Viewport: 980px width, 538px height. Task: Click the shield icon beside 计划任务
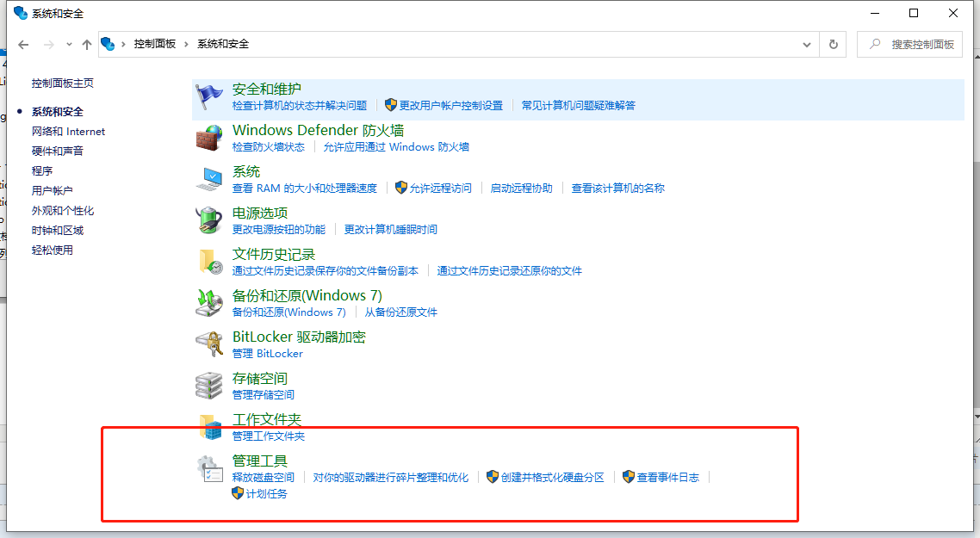238,493
